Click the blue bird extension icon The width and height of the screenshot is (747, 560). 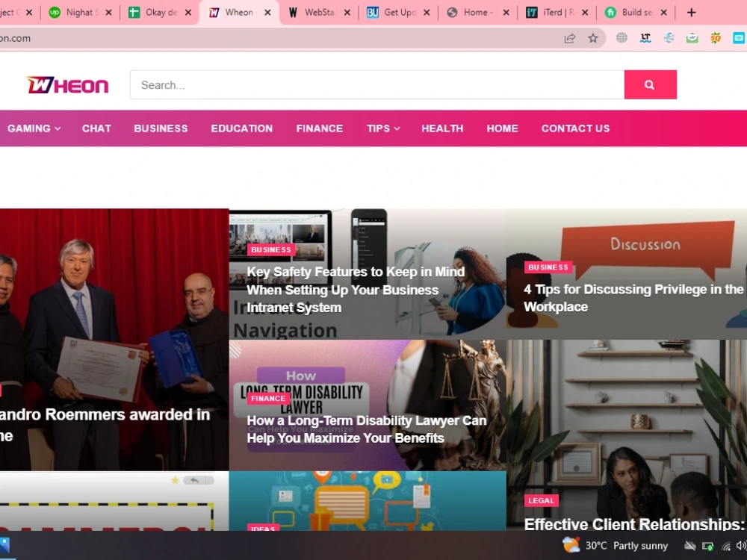669,38
